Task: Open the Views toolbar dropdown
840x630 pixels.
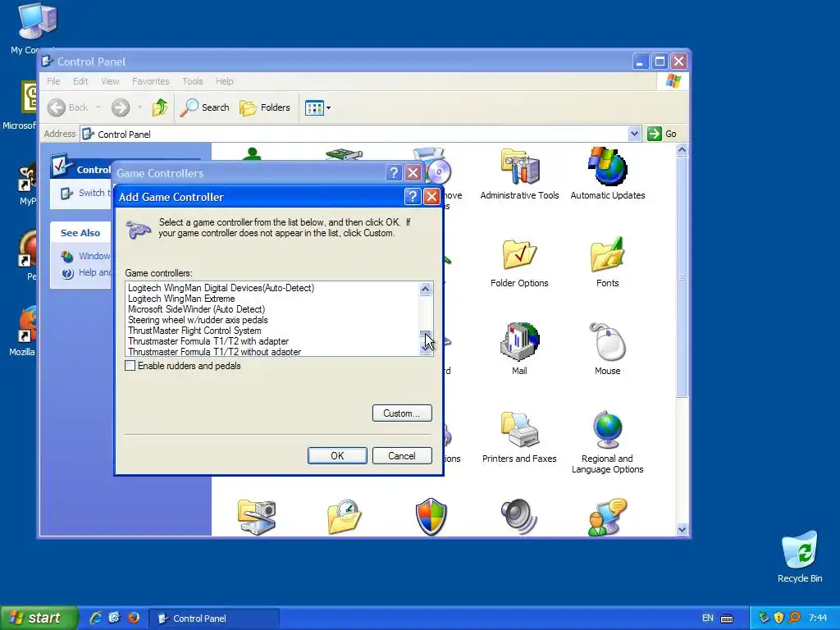Action: coord(317,107)
